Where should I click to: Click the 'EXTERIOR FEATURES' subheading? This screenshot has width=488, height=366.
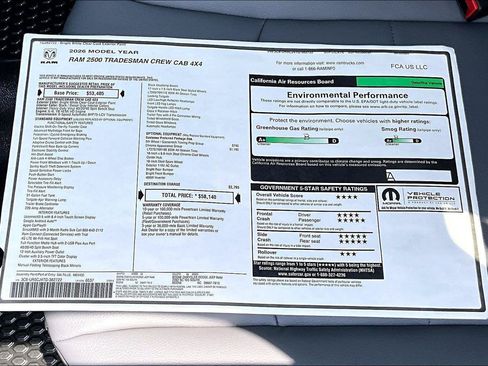49,261
